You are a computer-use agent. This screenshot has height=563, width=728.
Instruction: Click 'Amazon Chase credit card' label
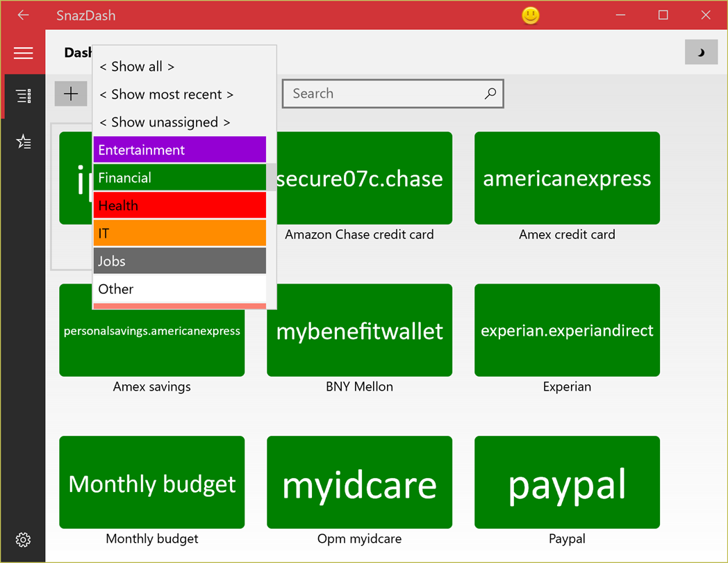pyautogui.click(x=359, y=235)
